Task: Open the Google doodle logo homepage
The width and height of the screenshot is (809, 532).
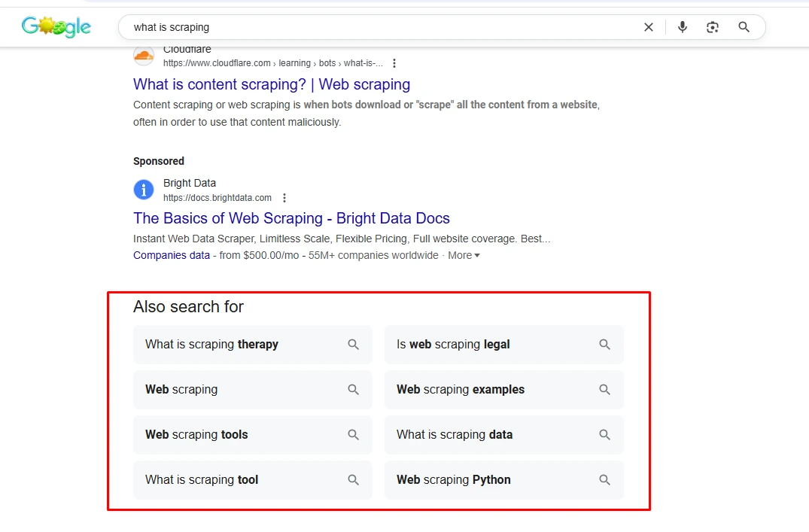Action: 56,27
